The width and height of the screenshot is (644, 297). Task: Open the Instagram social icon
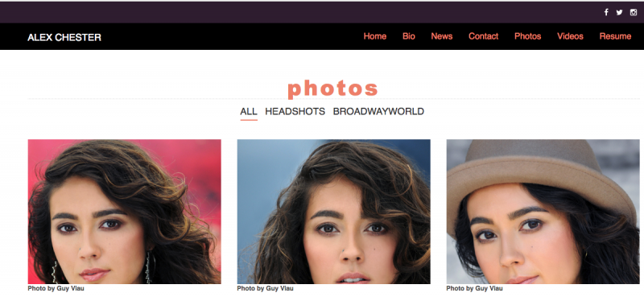634,12
